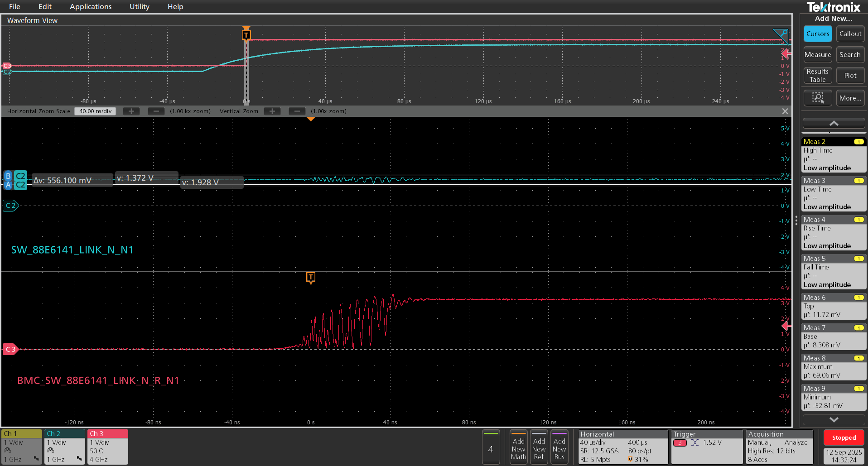Decrease horizontal zoom with minus button
The width and height of the screenshot is (868, 466).
[x=156, y=111]
